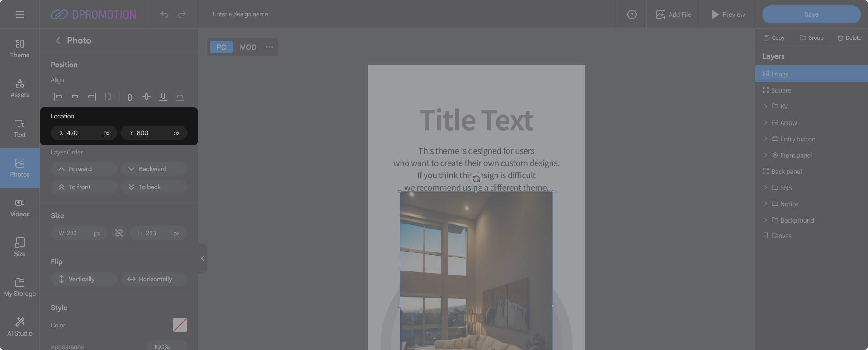Screen dimensions: 868x350
Task: Align the photo to the left edge
Action: [58, 97]
